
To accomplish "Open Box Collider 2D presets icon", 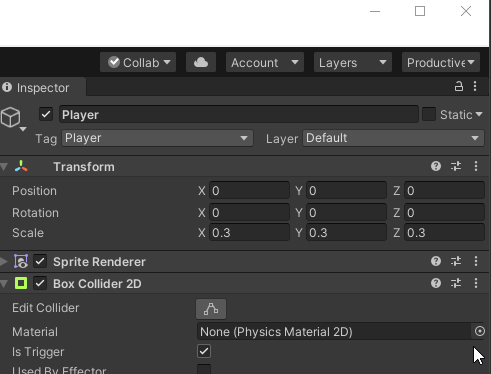I will [x=456, y=283].
